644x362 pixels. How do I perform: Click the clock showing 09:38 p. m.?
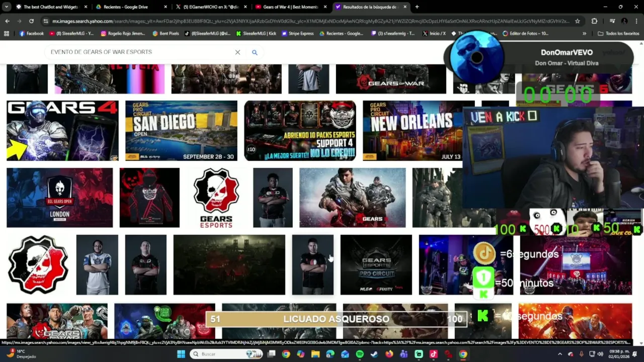coord(619,354)
